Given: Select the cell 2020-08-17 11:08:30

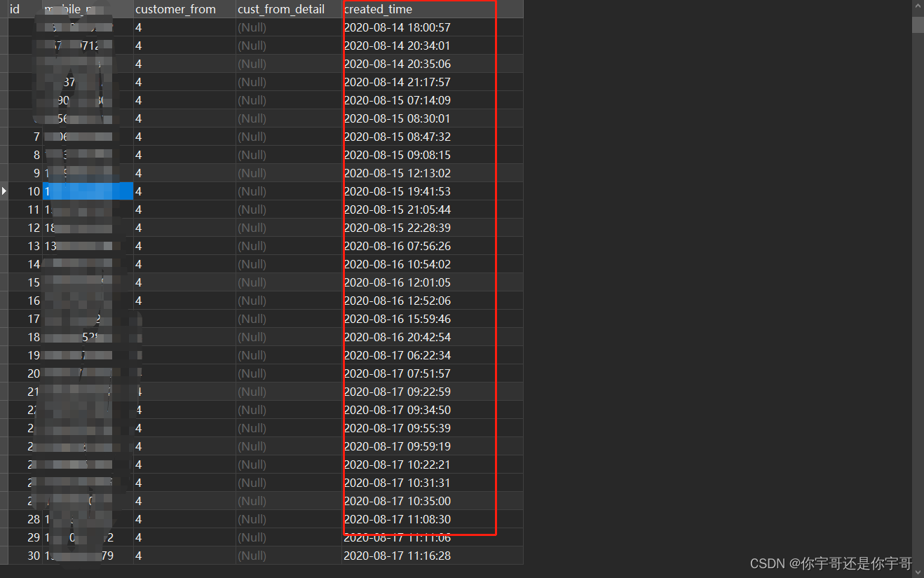Looking at the screenshot, I should point(433,519).
